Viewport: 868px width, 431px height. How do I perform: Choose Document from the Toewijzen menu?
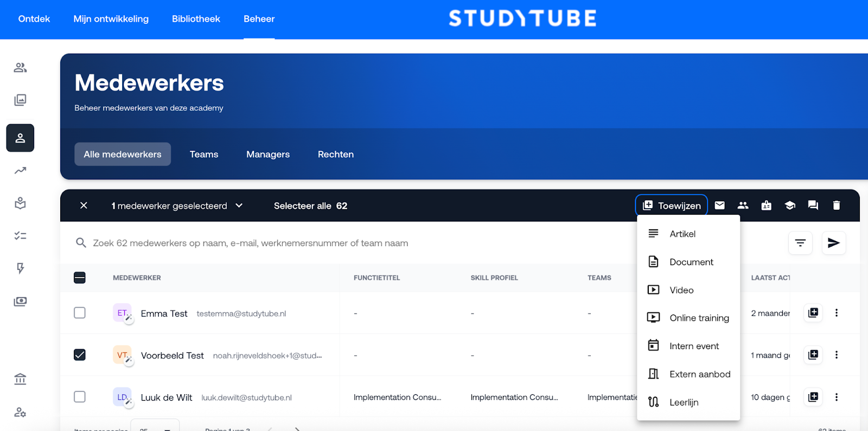[688, 262]
